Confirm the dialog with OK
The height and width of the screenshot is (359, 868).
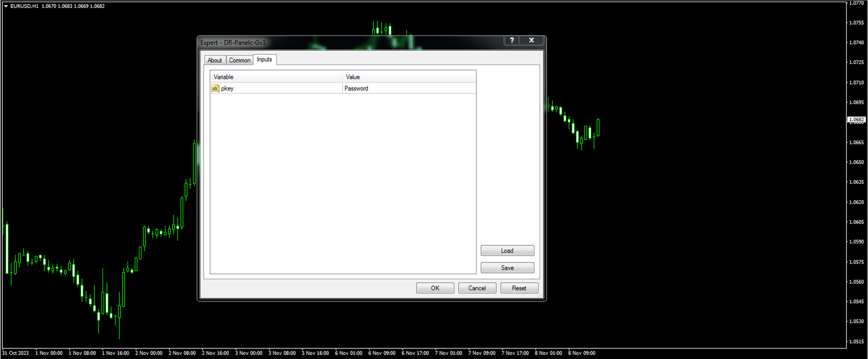(435, 288)
